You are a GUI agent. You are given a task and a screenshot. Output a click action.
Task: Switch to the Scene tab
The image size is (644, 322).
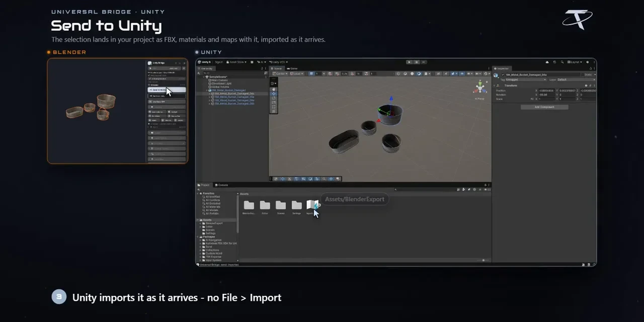pyautogui.click(x=276, y=68)
